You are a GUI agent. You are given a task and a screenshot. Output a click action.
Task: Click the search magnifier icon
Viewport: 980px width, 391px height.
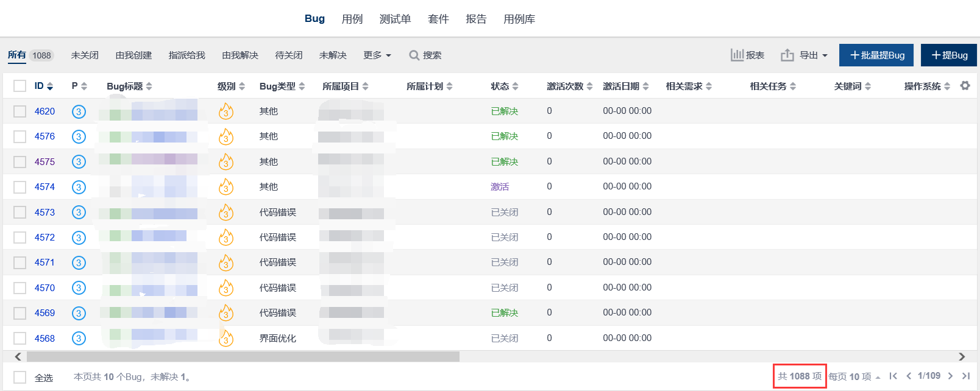click(414, 55)
